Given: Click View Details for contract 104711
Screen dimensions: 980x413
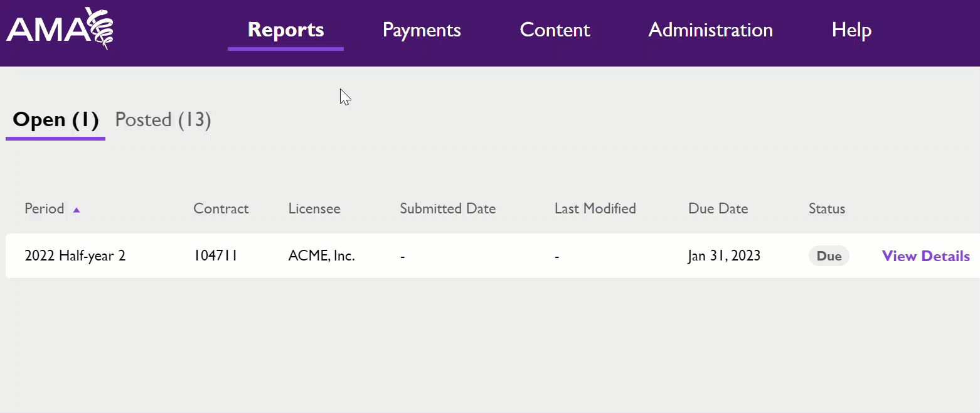Looking at the screenshot, I should click(x=925, y=255).
